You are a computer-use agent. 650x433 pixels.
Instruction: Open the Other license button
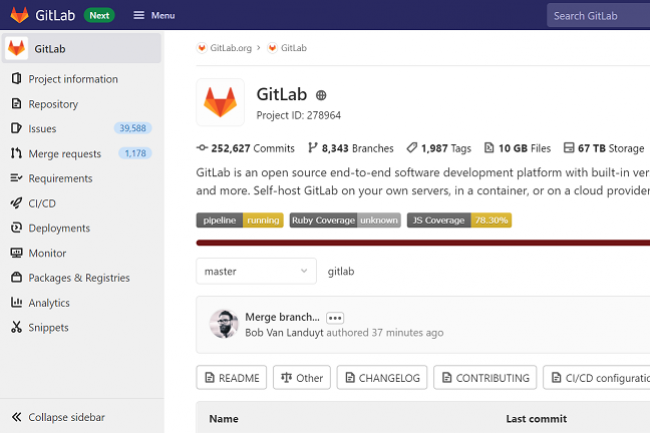tap(302, 377)
